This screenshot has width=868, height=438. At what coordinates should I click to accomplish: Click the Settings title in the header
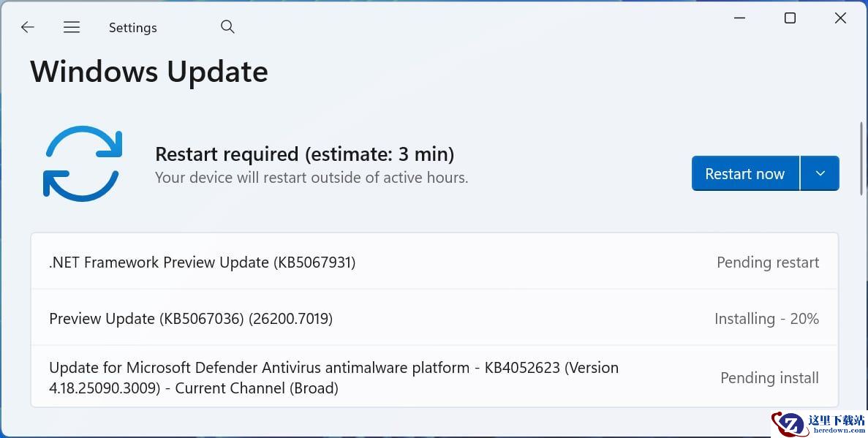[132, 28]
